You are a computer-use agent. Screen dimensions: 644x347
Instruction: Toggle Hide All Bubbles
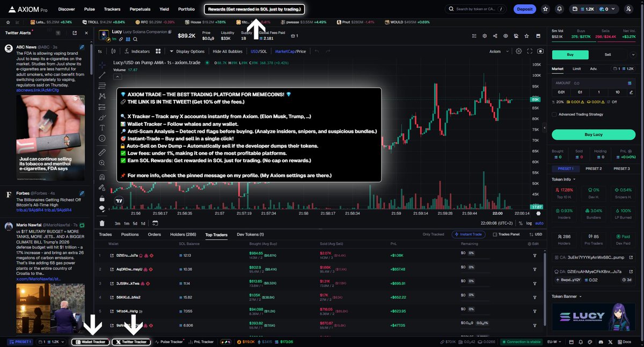(228, 51)
